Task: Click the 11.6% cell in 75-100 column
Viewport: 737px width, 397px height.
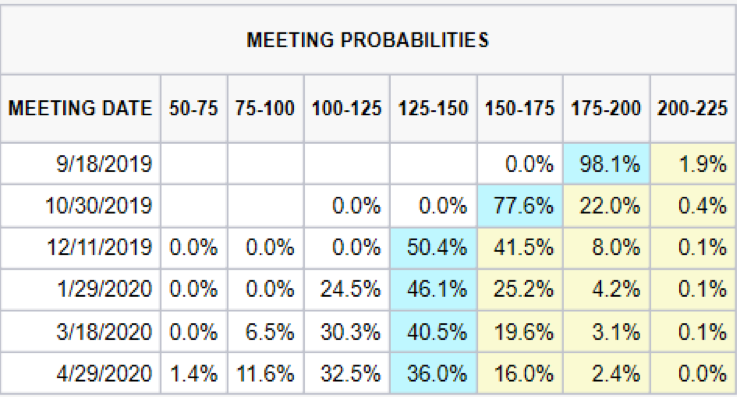Action: 266,374
